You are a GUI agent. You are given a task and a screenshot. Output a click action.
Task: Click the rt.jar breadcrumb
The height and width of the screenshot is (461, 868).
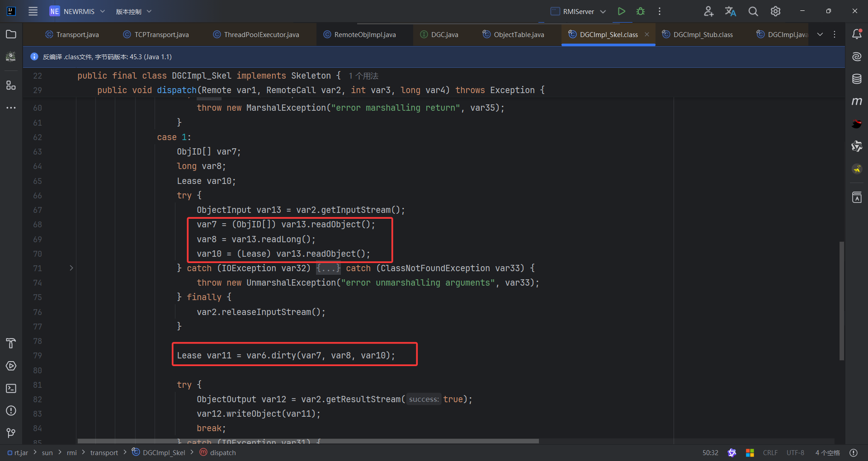pos(18,453)
